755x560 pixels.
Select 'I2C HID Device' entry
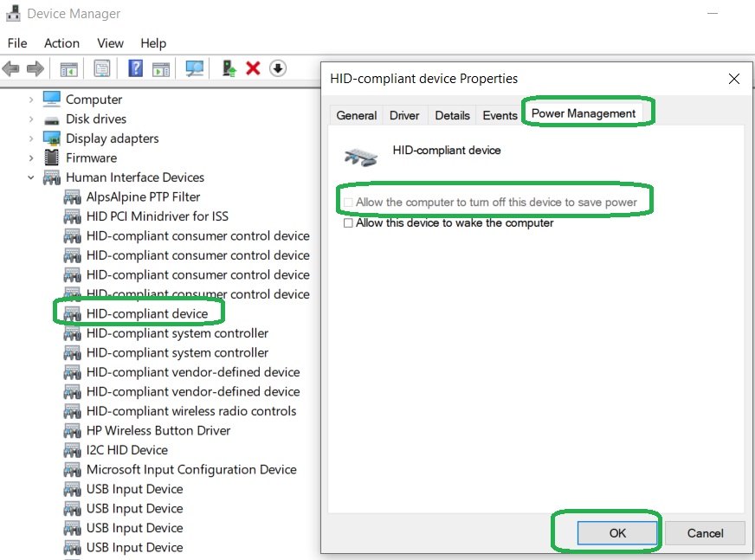pyautogui.click(x=127, y=450)
